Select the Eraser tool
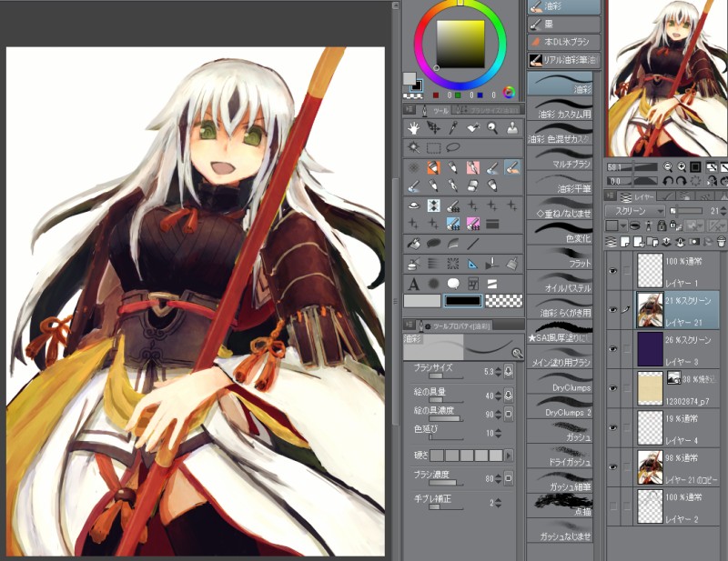The height and width of the screenshot is (561, 728). (472, 186)
